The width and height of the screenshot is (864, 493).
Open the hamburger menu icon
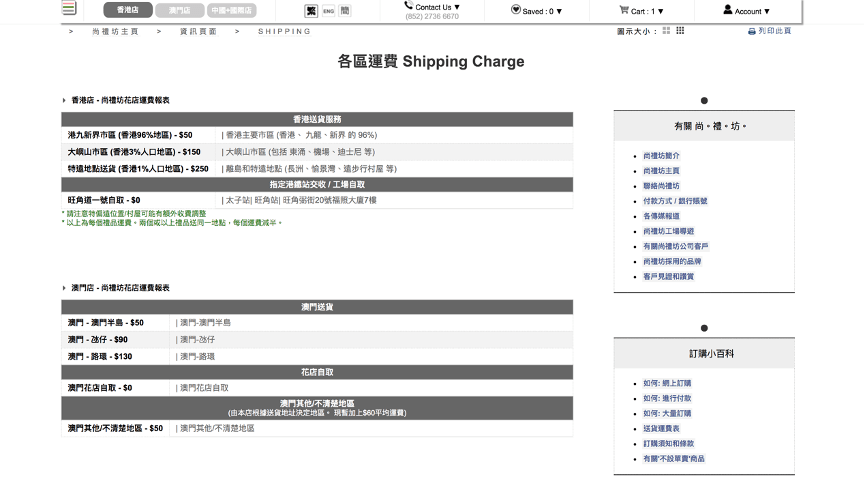coord(69,8)
